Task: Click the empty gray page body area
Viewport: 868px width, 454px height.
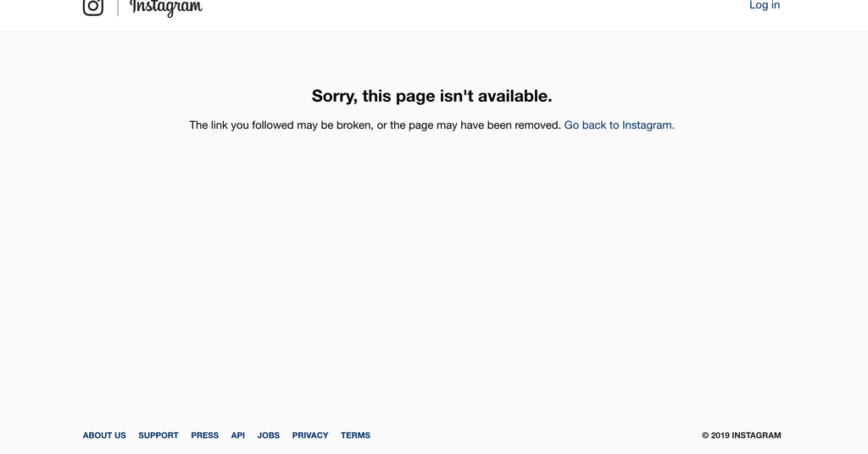Action: tap(431, 265)
